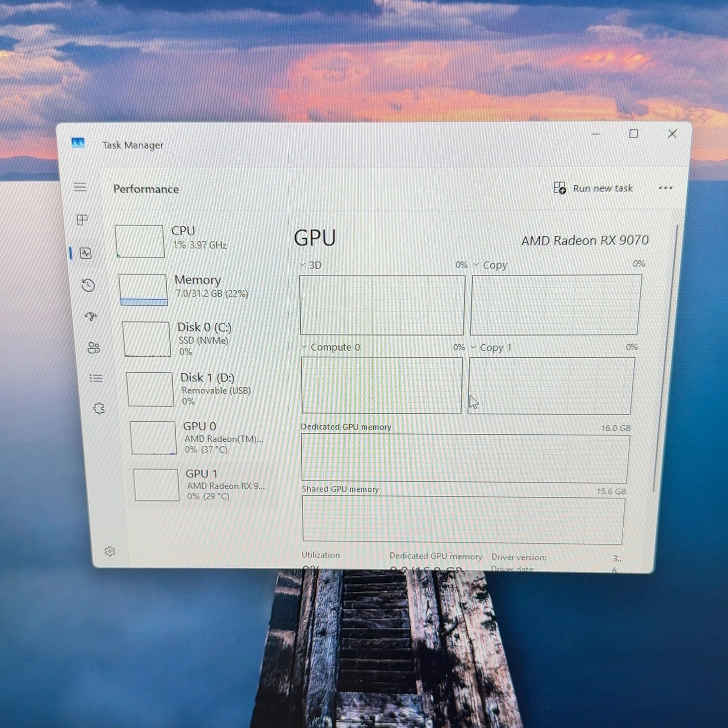Click the CPU mini graph thumbnail
The width and height of the screenshot is (728, 728).
coord(140,241)
